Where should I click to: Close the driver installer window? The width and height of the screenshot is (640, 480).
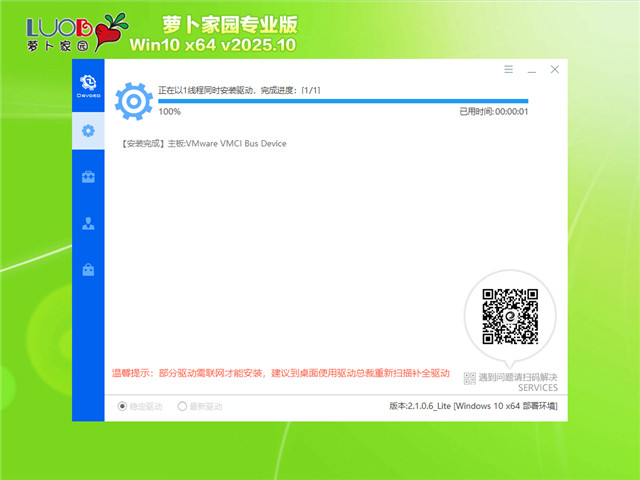coord(555,70)
